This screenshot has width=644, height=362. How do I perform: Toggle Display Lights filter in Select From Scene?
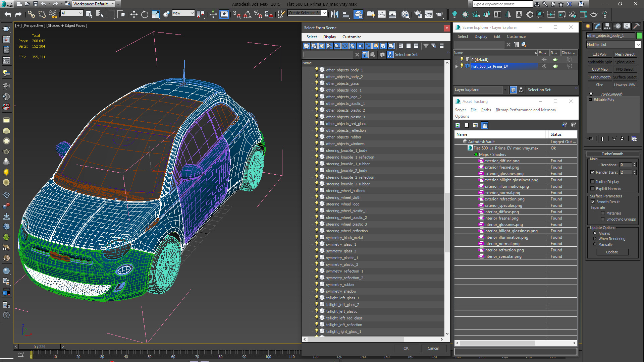(x=322, y=46)
